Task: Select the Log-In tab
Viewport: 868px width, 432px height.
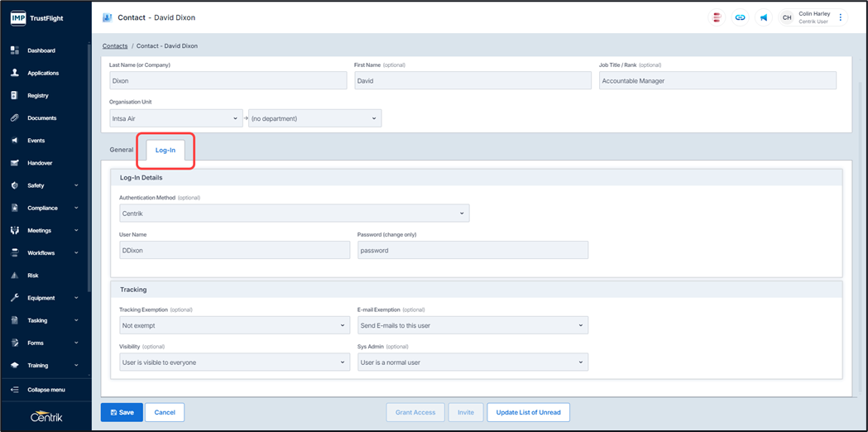Action: [165, 150]
